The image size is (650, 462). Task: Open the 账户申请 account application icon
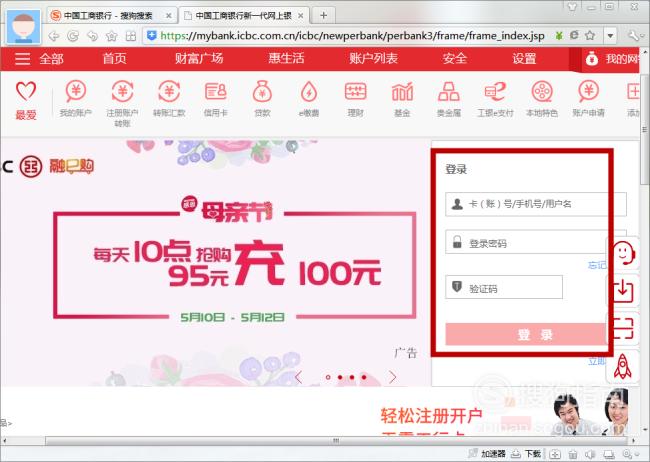[589, 91]
